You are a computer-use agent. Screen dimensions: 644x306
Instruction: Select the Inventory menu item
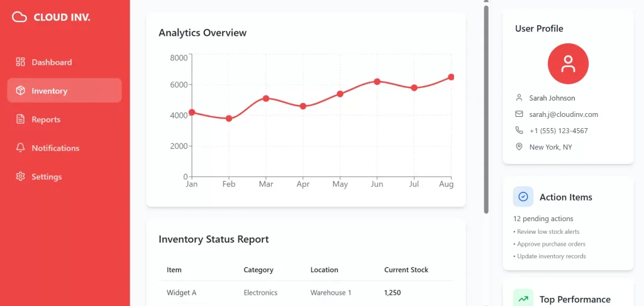[65, 90]
